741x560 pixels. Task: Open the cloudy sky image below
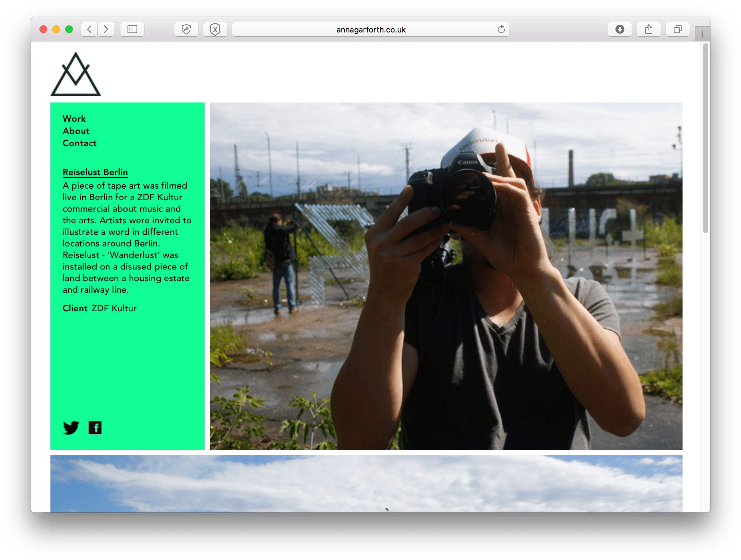click(x=366, y=484)
